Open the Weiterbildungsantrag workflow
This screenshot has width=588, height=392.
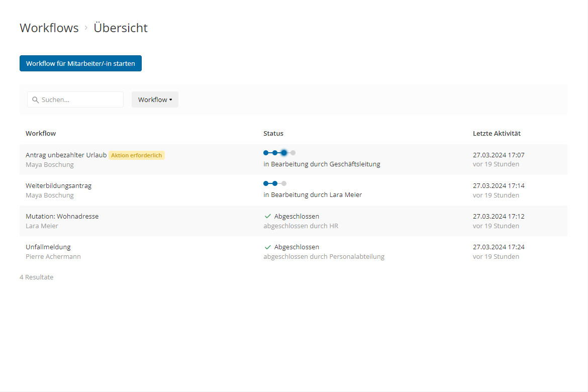[x=58, y=186]
